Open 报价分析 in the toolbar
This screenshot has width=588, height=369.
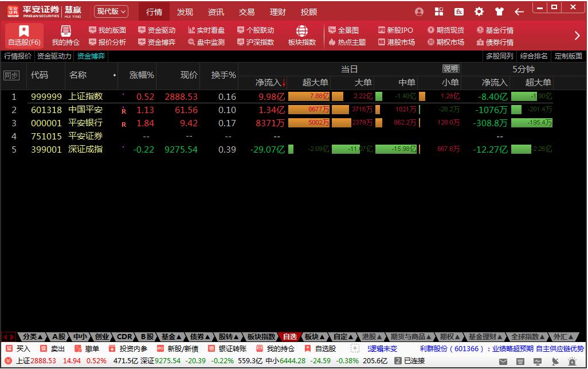tap(107, 42)
